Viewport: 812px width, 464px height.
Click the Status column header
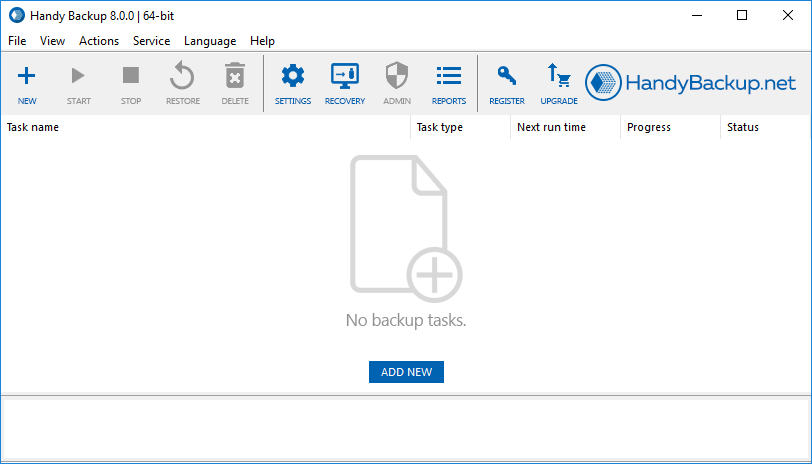pyautogui.click(x=743, y=127)
